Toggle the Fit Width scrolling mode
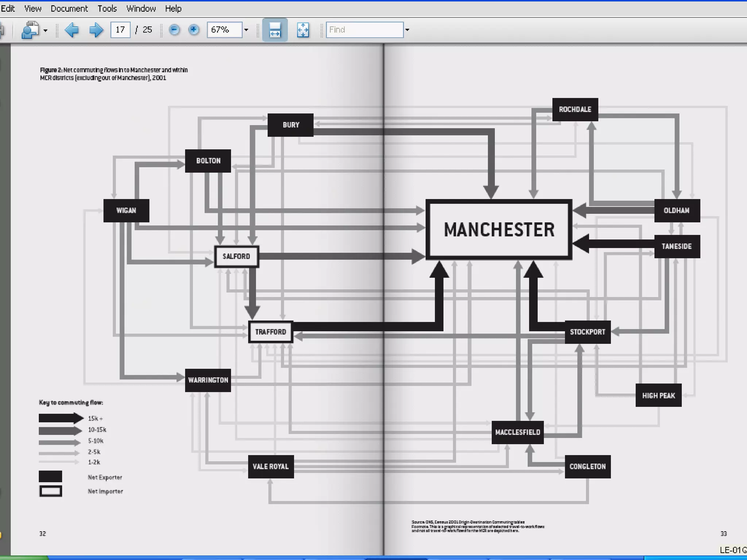747x560 pixels. pos(275,30)
